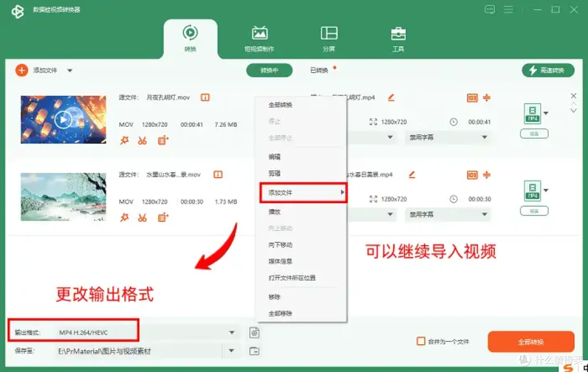Open the 保存至 save path dropdown
The width and height of the screenshot is (588, 372).
tap(231, 351)
